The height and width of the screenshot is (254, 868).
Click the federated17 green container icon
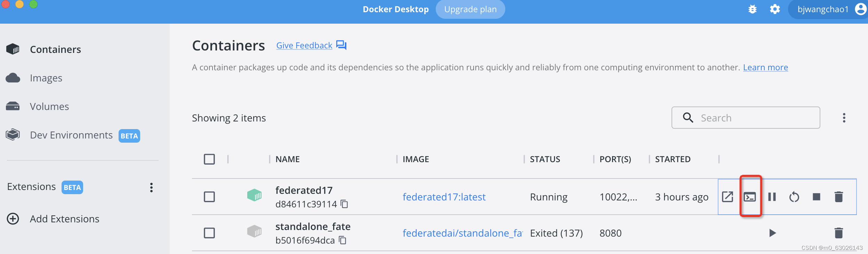click(254, 195)
